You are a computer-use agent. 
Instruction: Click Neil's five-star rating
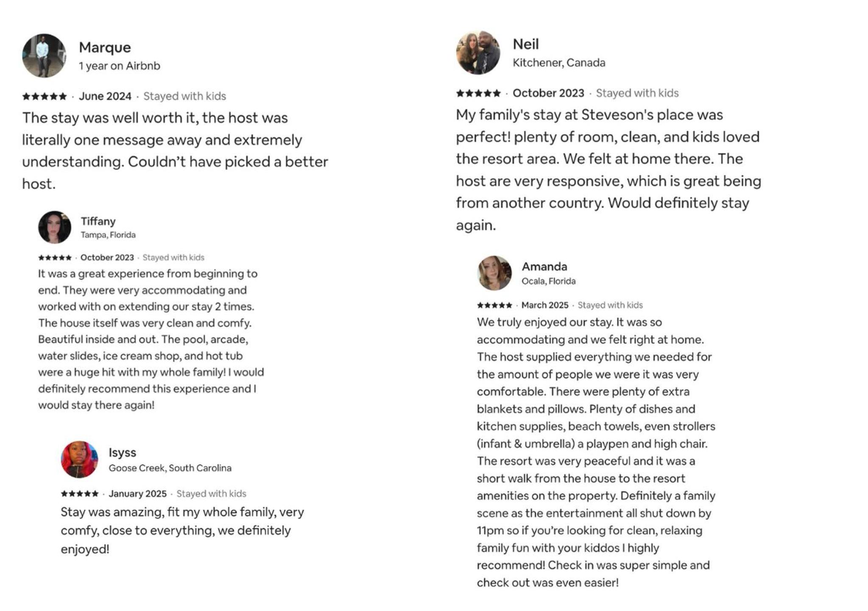[x=478, y=93]
